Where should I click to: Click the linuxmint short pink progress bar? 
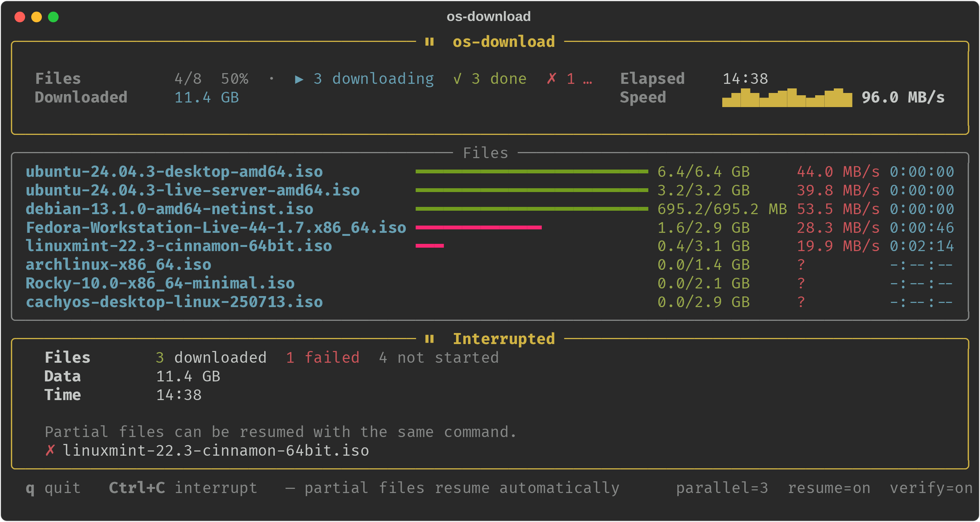429,246
